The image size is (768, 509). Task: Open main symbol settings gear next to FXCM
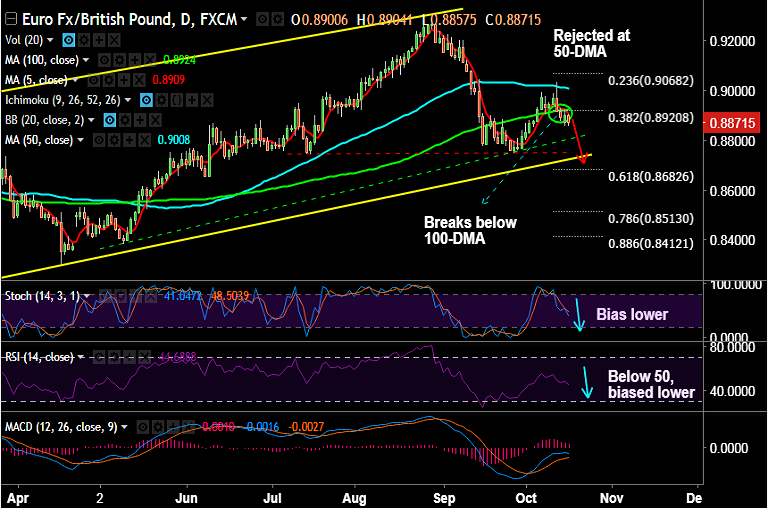[x=278, y=20]
